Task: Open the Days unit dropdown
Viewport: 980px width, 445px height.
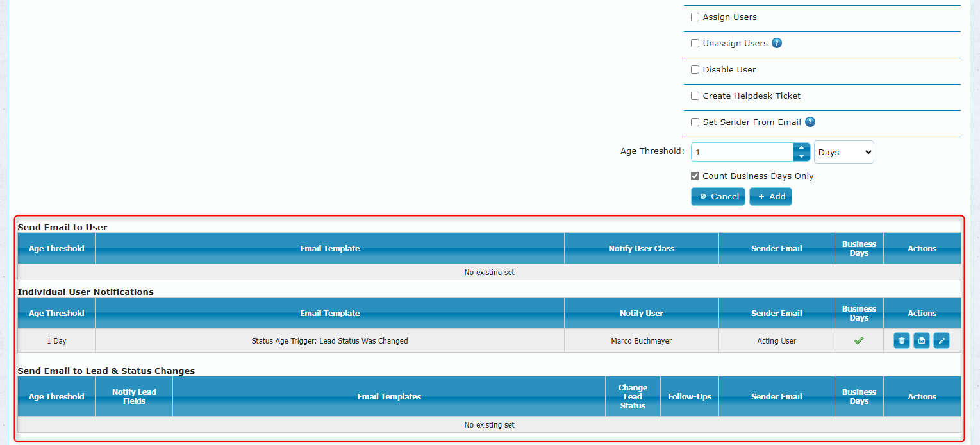Action: pyautogui.click(x=843, y=153)
